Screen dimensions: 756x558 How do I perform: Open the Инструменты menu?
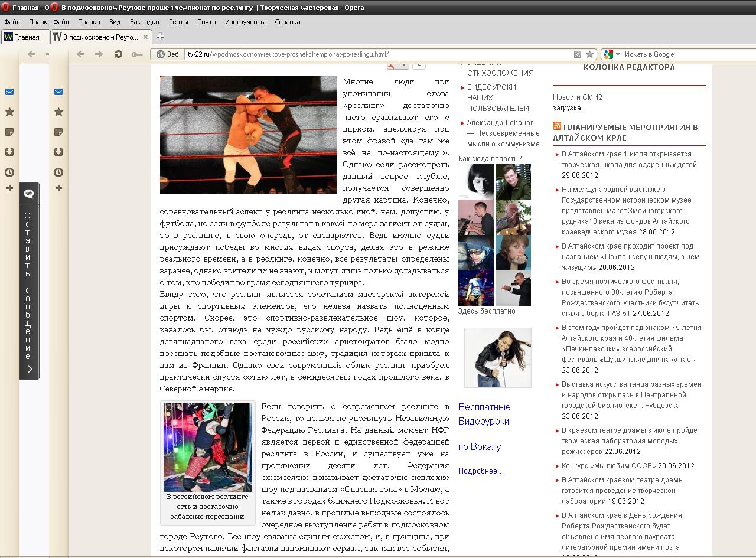(245, 22)
